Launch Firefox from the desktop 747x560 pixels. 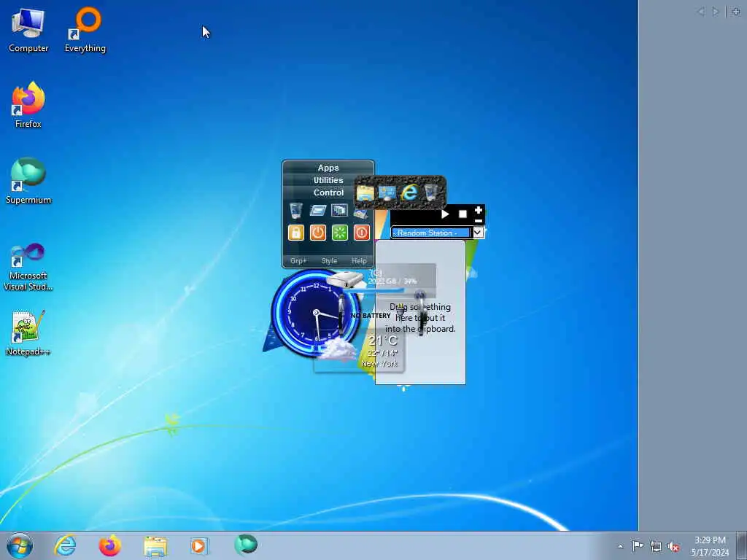click(28, 105)
